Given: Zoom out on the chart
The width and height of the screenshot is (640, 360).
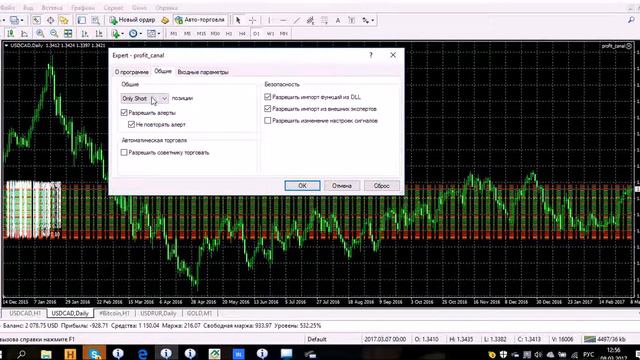Looking at the screenshot, I should click(x=54, y=33).
